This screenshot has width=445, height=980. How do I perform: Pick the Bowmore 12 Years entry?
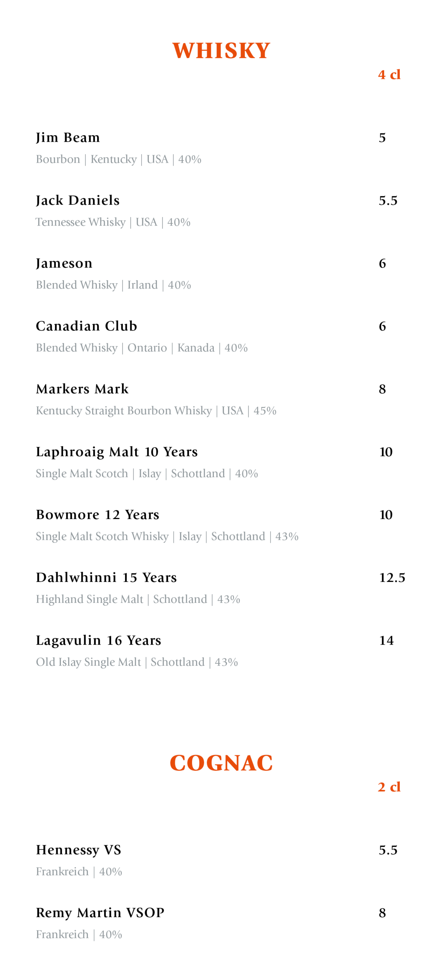point(98,514)
